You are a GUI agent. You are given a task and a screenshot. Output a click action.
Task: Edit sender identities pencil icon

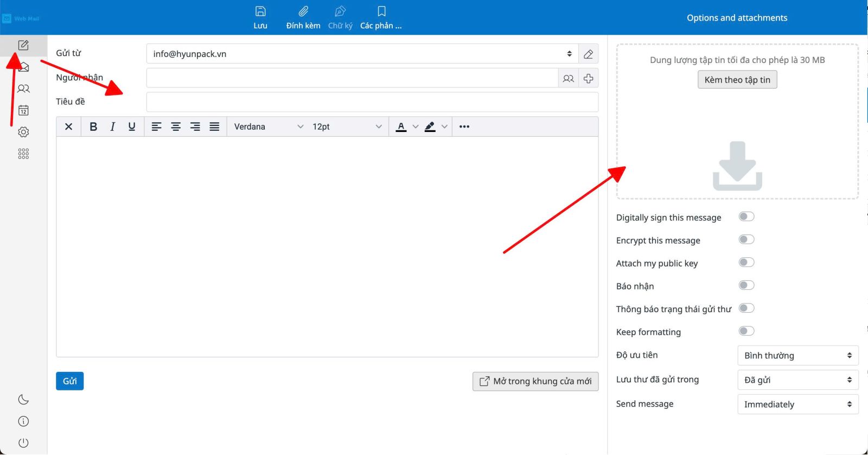click(x=589, y=54)
